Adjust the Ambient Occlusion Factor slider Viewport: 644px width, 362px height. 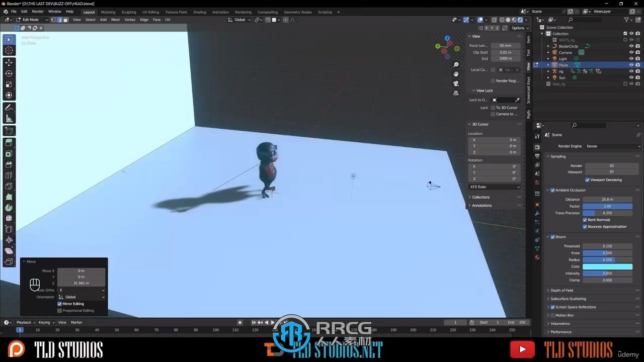[x=608, y=206]
